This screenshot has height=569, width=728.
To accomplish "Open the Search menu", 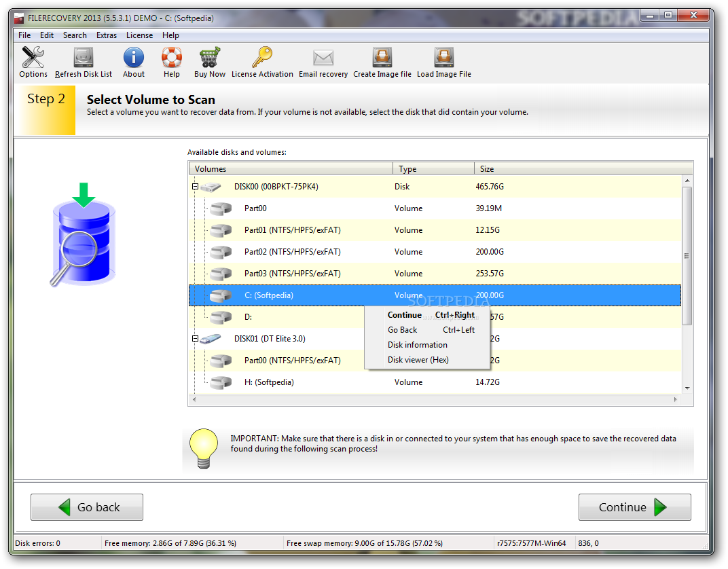I will click(x=75, y=35).
